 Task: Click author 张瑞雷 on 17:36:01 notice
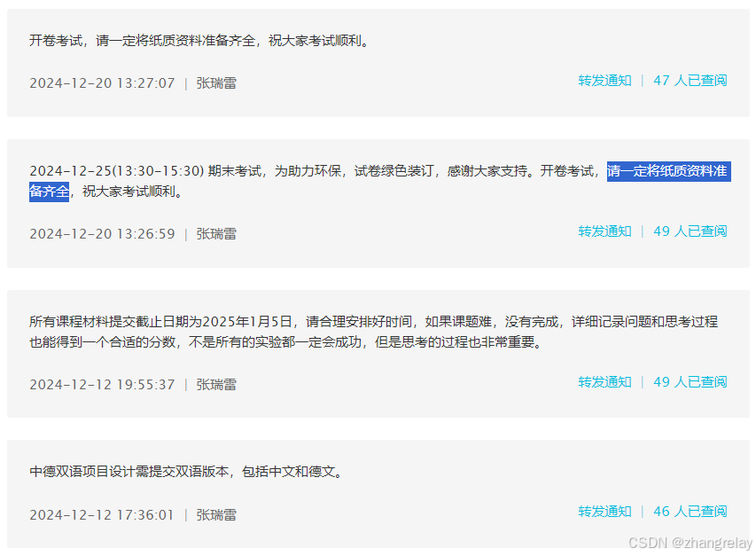[216, 515]
